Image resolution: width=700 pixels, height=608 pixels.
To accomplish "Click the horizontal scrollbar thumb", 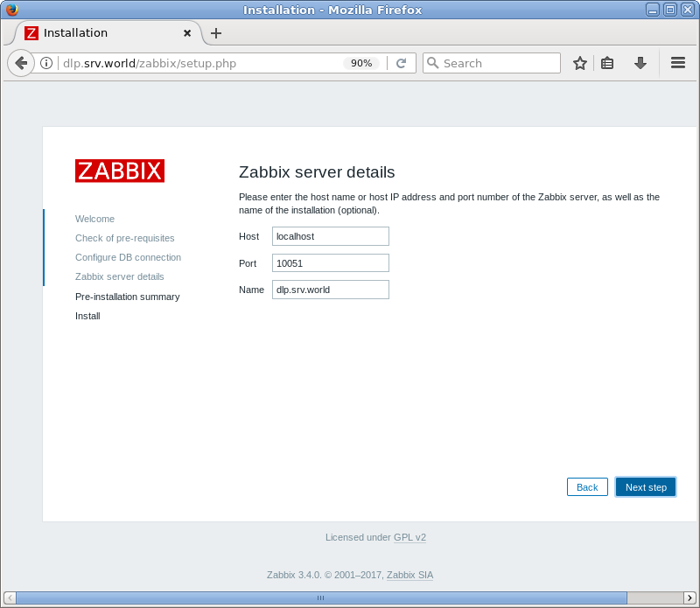I will tap(321, 598).
